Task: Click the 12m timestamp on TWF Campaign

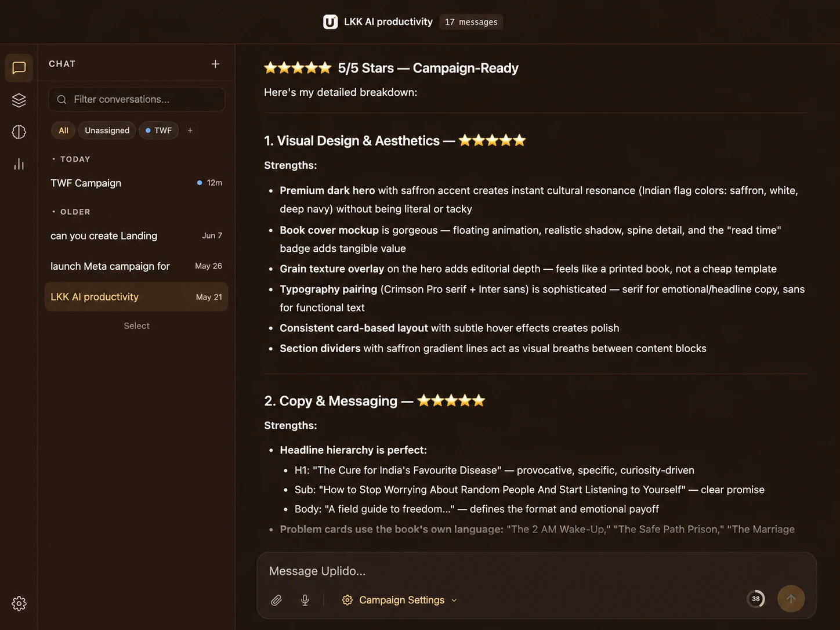Action: click(x=214, y=183)
